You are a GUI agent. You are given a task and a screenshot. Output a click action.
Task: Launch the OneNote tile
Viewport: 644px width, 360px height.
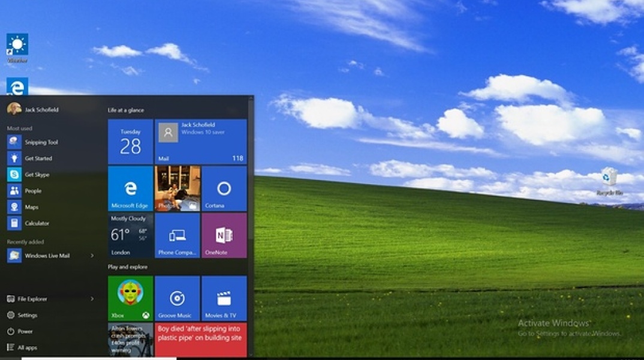224,235
